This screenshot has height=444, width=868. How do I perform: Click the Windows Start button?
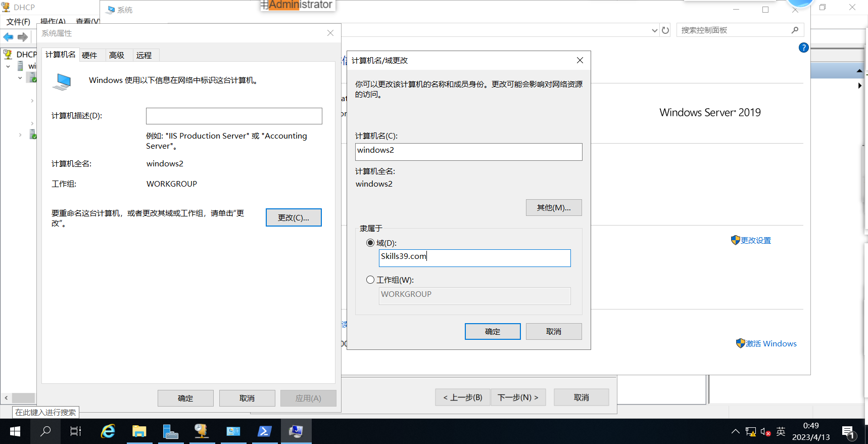(x=15, y=431)
